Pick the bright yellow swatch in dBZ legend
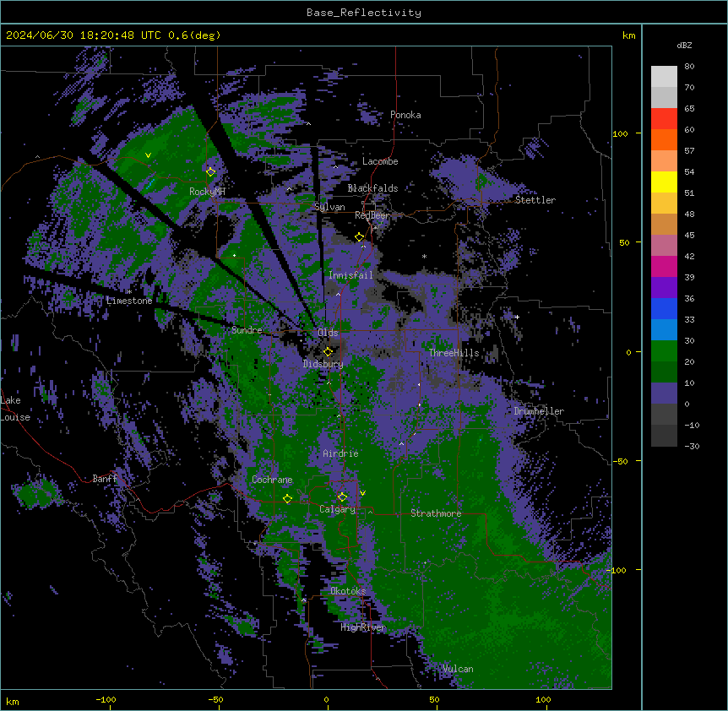The image size is (728, 711). (664, 182)
